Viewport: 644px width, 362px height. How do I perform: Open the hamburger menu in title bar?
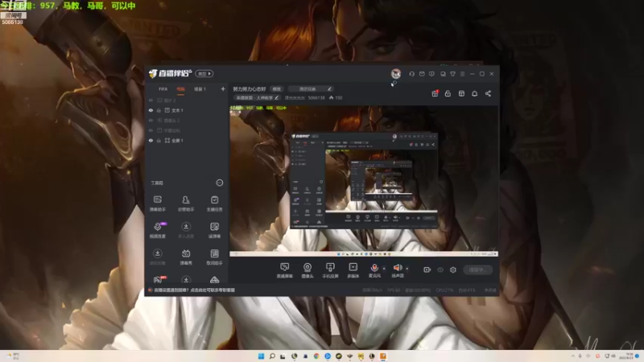click(462, 74)
